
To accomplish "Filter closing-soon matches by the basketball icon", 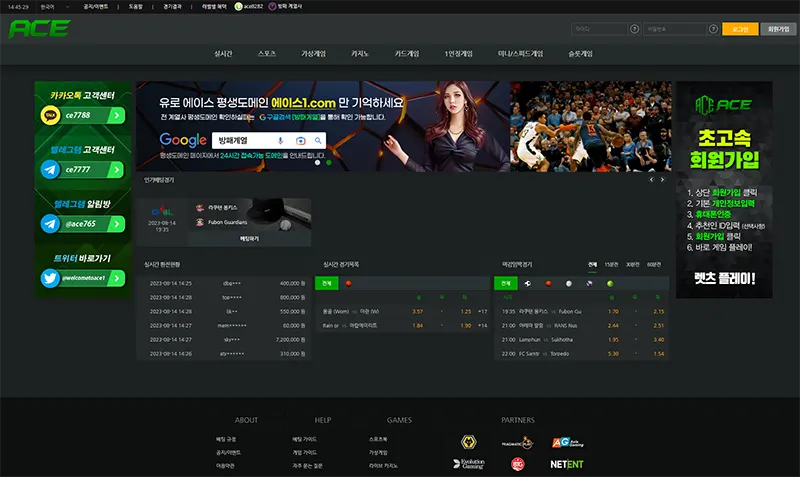I will pyautogui.click(x=548, y=284).
